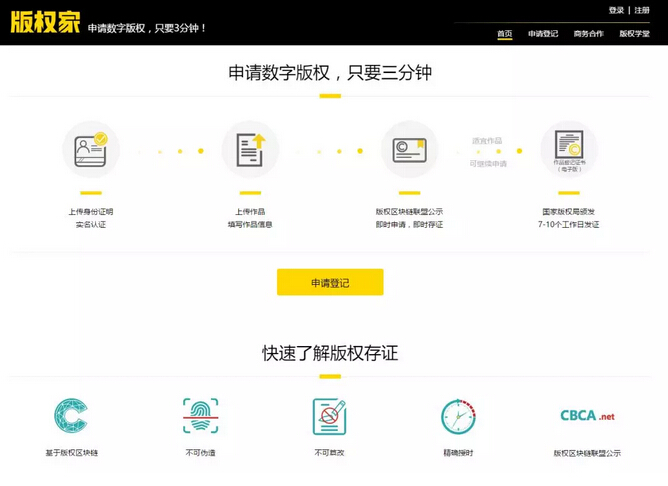Go to 申请登记 in top navigation
668x486 pixels.
point(543,34)
